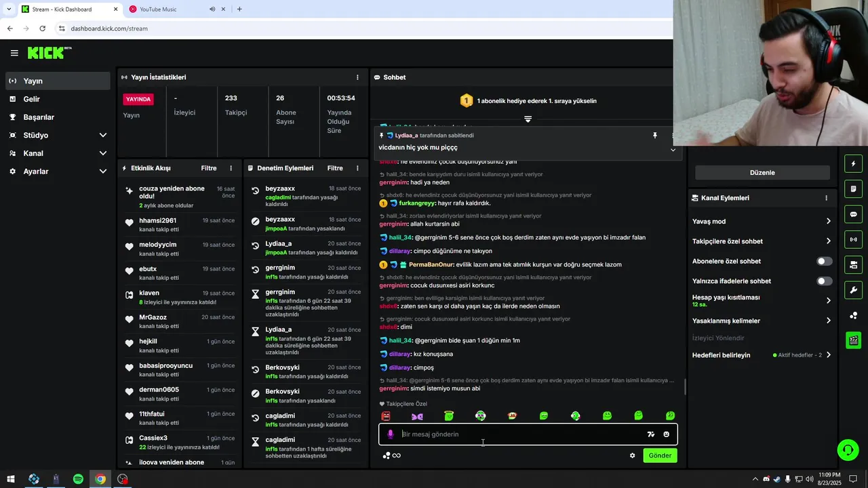Screen dimensions: 868x488
Task: Insert the red angry face emote
Action: coord(386,415)
